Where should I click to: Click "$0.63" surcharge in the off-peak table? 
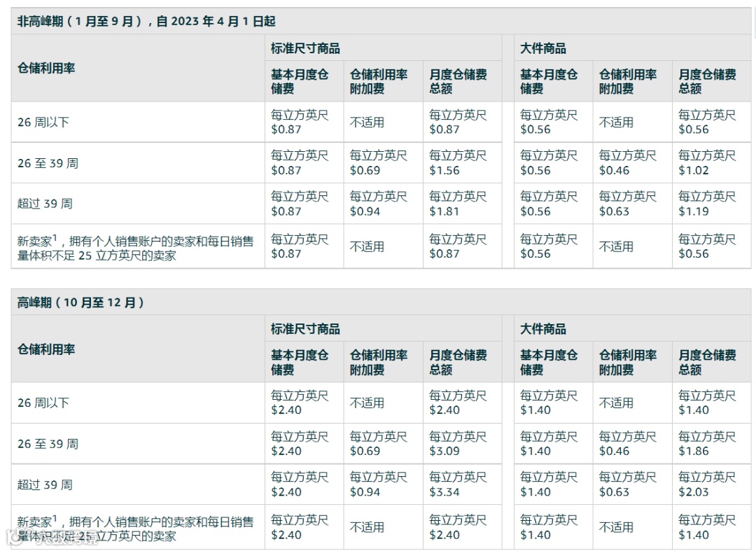click(x=615, y=211)
